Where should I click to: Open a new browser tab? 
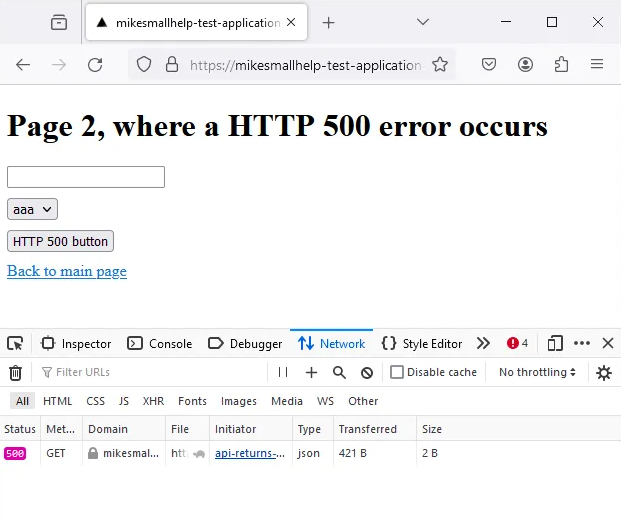tap(328, 23)
